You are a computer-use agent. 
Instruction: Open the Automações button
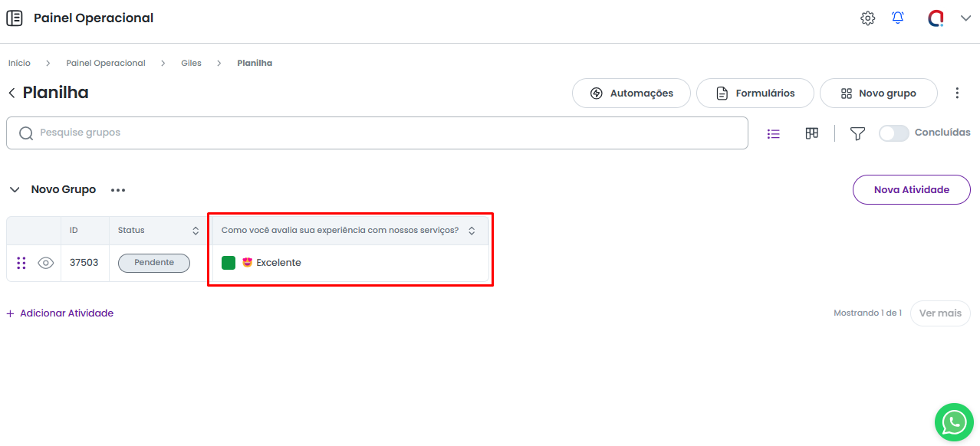coord(631,93)
